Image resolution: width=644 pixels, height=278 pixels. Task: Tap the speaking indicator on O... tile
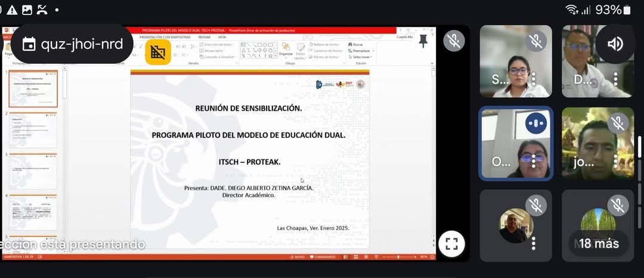tap(536, 123)
